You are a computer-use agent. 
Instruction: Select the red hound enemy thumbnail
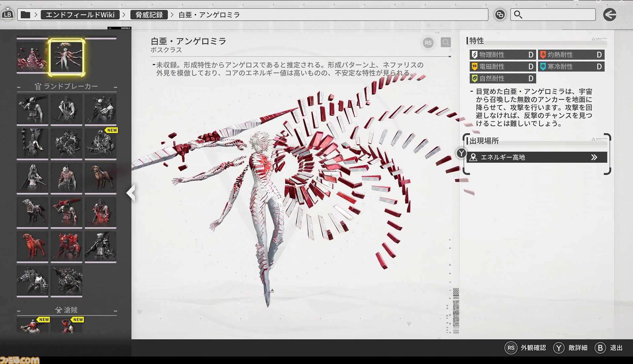32,247
